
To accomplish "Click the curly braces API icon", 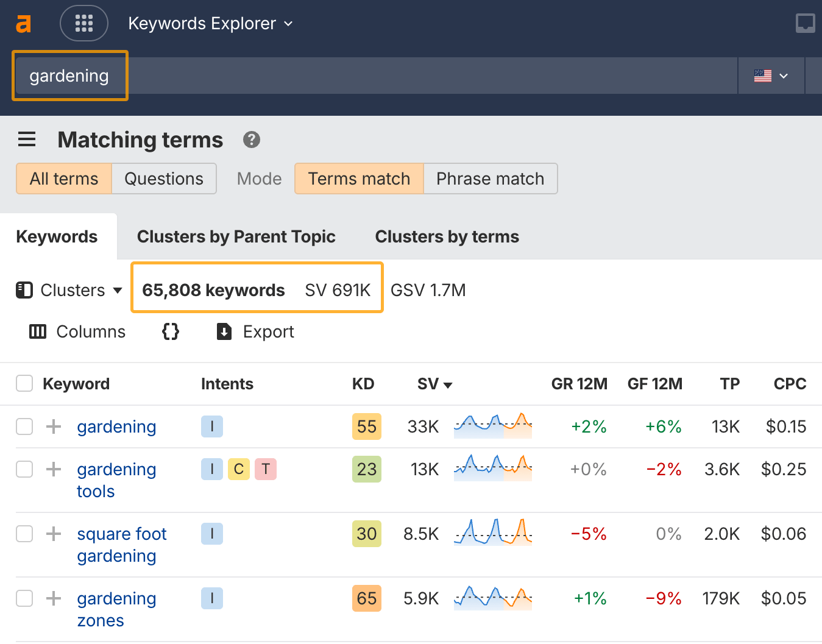I will [170, 331].
